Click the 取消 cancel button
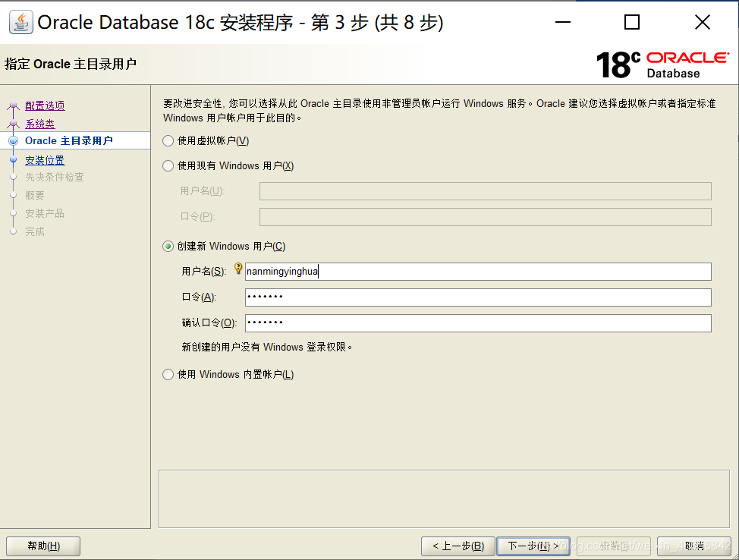Viewport: 739px width, 560px height. click(694, 546)
